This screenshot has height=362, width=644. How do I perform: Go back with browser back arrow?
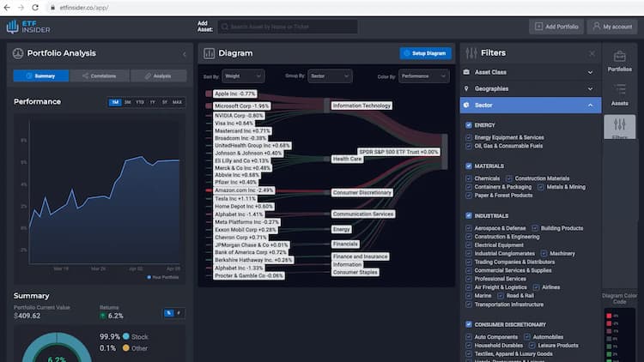coord(7,8)
